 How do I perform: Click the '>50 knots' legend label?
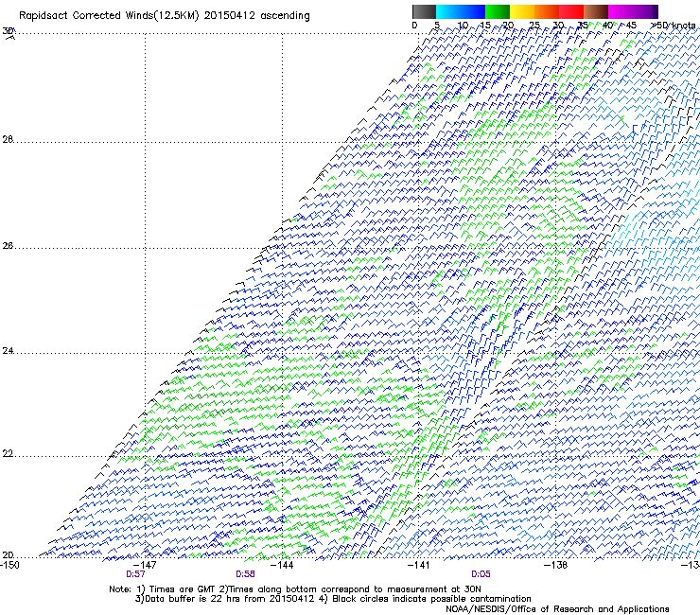pos(673,26)
